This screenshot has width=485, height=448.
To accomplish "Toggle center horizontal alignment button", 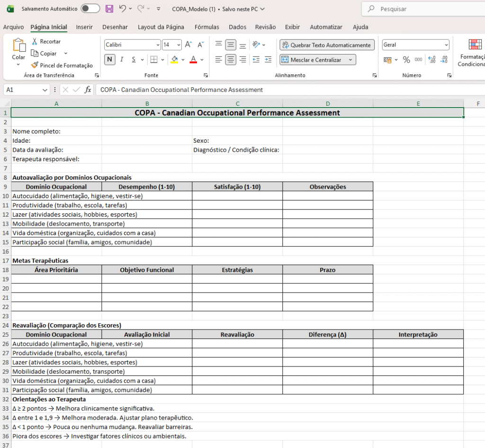I will tap(231, 59).
